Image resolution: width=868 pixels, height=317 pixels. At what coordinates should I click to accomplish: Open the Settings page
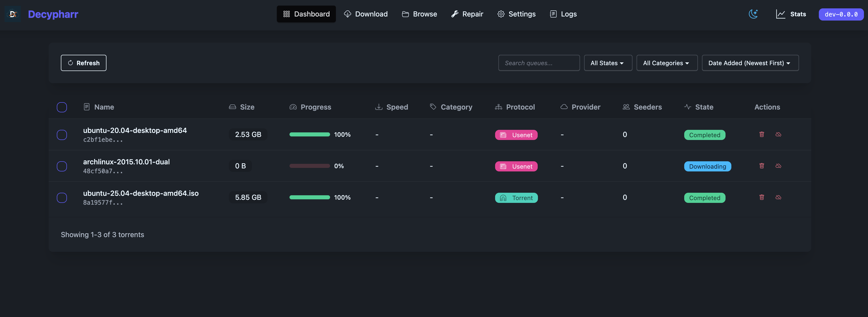[x=516, y=14]
